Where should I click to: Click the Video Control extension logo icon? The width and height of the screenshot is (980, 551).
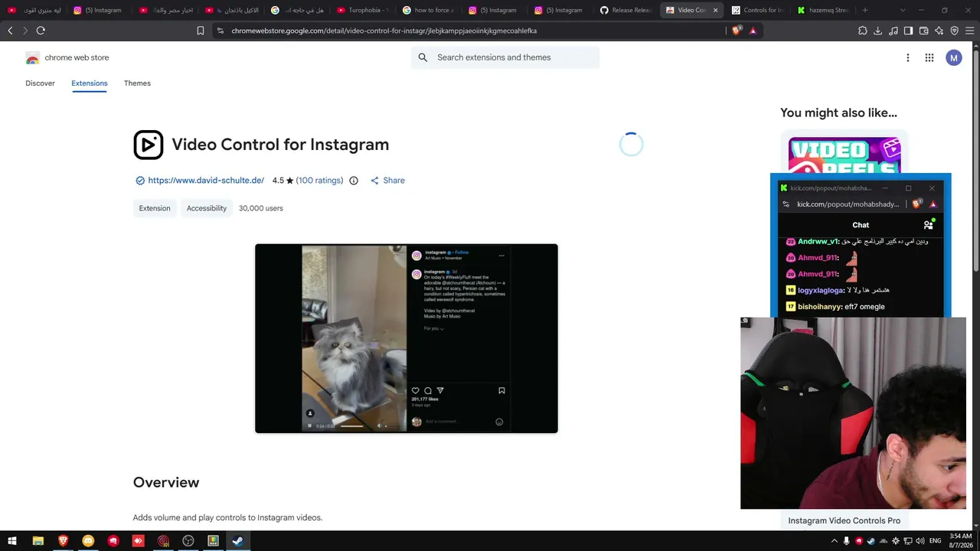coord(149,145)
